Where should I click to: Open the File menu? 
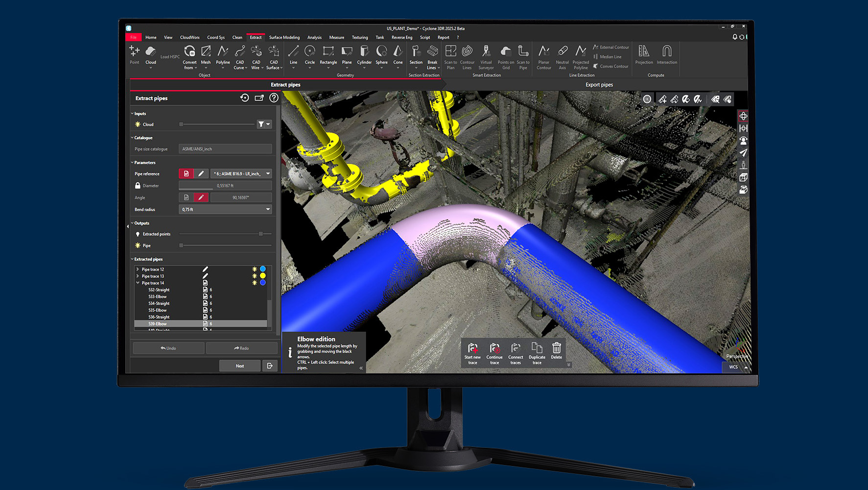(x=133, y=37)
